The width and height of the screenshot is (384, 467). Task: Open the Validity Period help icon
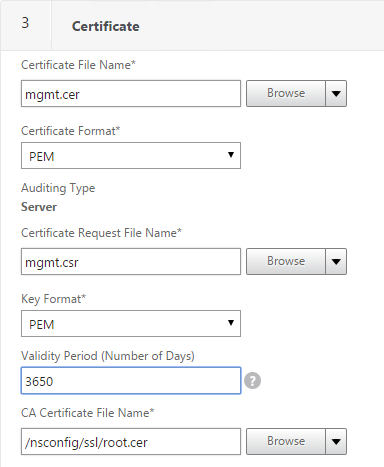[x=252, y=381]
